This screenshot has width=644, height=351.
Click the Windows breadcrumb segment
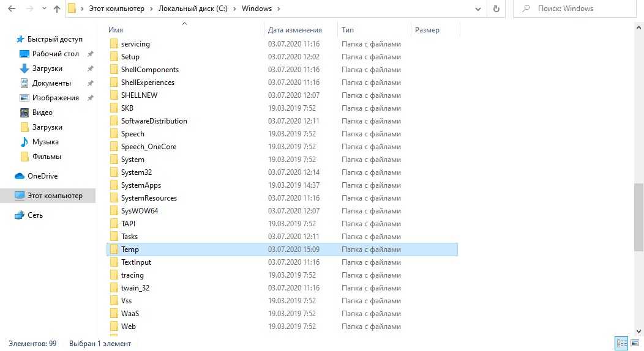point(256,9)
